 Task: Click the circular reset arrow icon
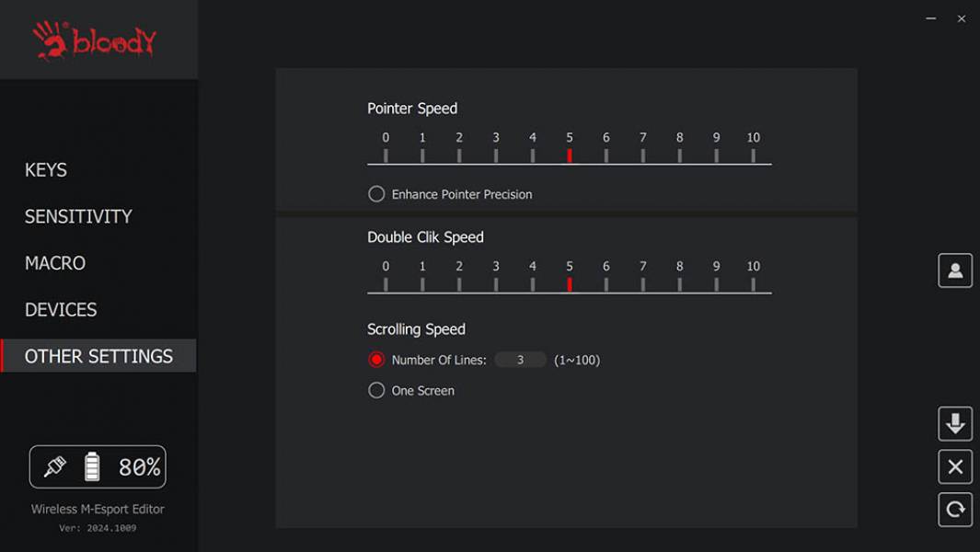954,510
